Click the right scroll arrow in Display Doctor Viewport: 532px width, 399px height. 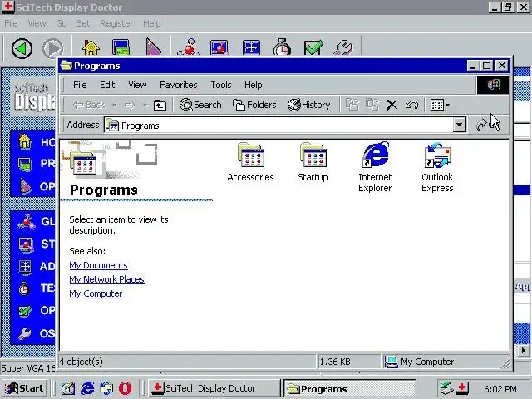tap(523, 351)
